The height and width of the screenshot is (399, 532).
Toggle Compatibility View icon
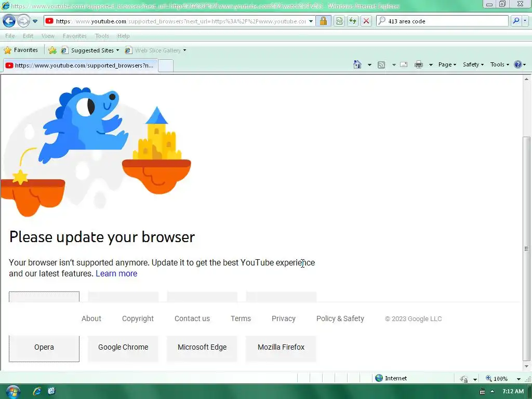pyautogui.click(x=339, y=21)
